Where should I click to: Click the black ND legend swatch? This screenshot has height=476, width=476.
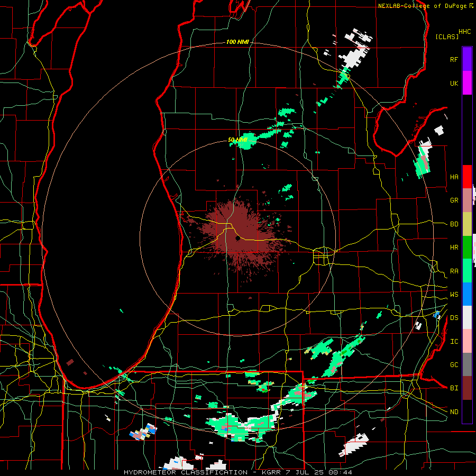click(x=467, y=411)
